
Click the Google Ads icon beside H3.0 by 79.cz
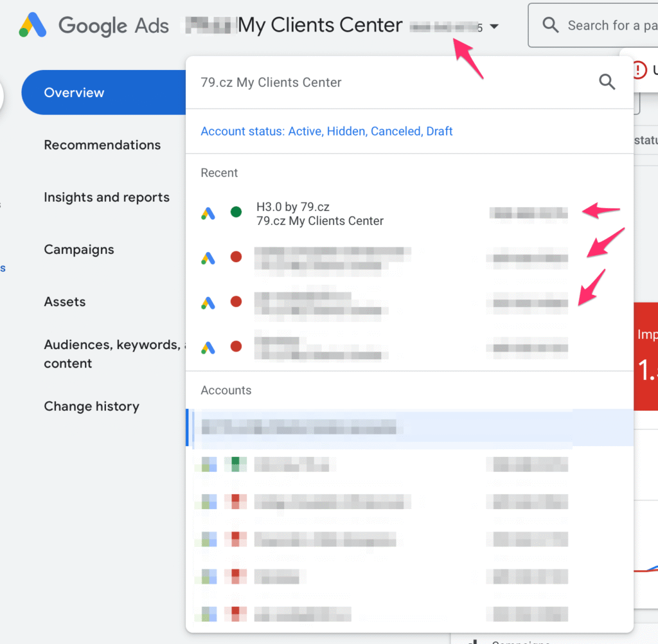click(208, 214)
